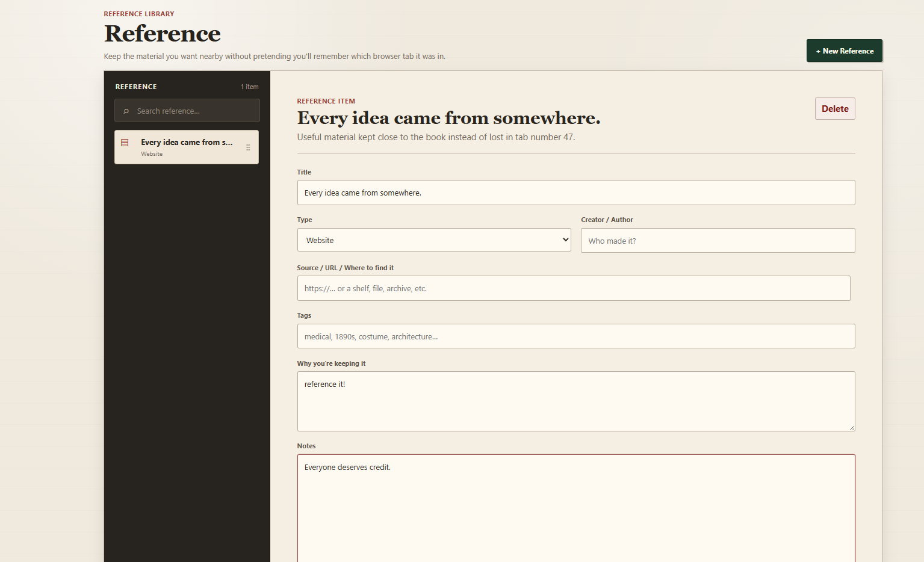
Task: Click the Notes textarea
Action: click(x=576, y=508)
